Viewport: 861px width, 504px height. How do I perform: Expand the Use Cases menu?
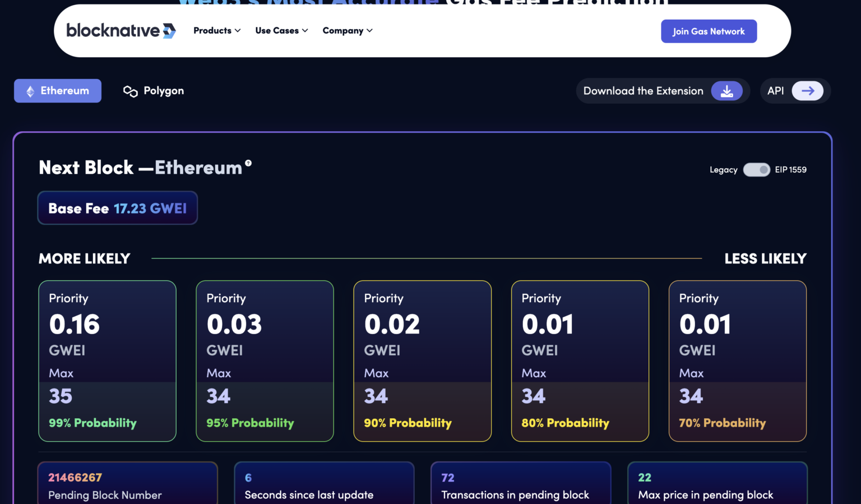pyautogui.click(x=281, y=30)
